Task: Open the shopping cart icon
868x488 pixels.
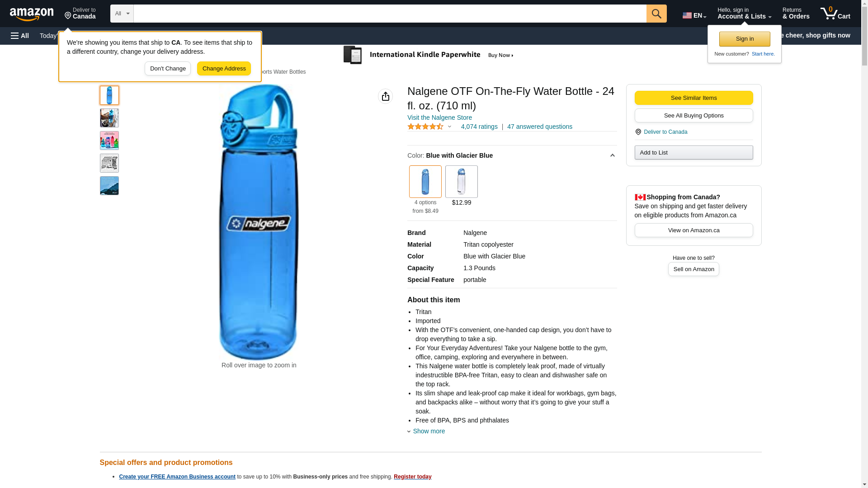Action: tap(835, 14)
